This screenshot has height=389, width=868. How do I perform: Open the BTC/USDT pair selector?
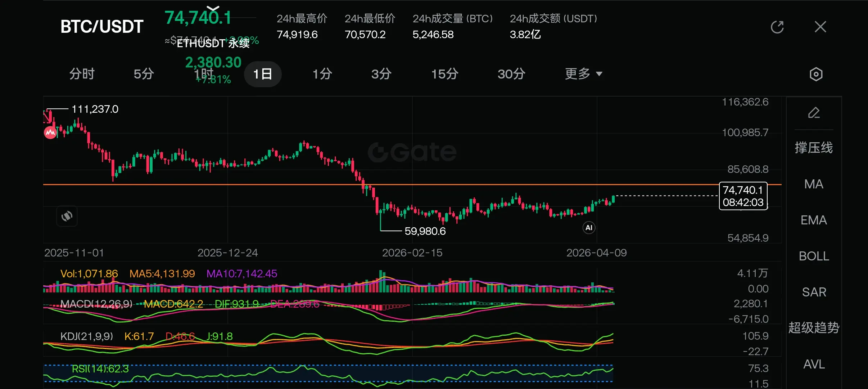(x=102, y=27)
